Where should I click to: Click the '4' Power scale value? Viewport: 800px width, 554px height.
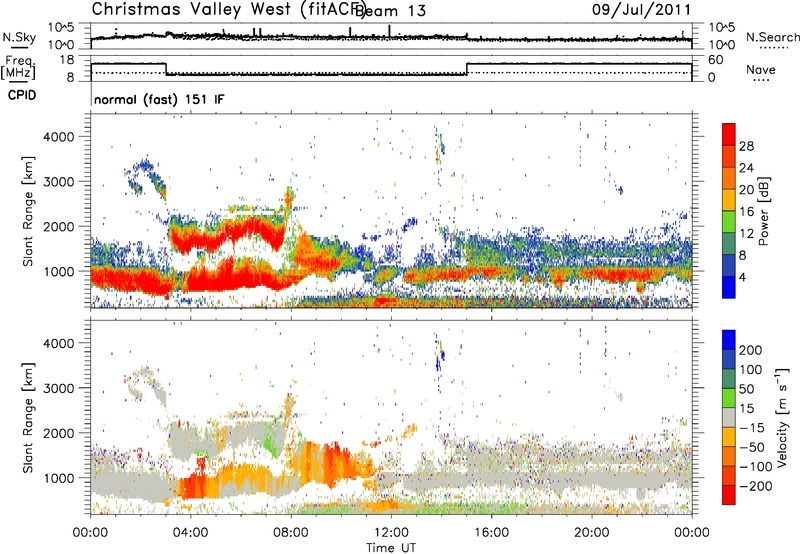click(742, 277)
